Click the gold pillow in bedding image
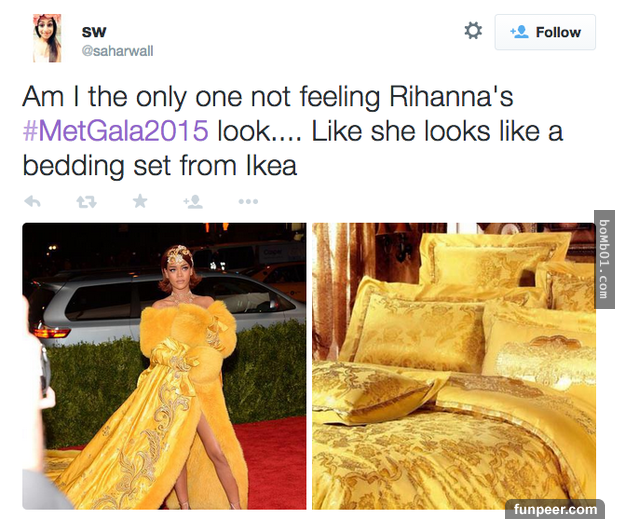The height and width of the screenshot is (519, 625). [415, 333]
